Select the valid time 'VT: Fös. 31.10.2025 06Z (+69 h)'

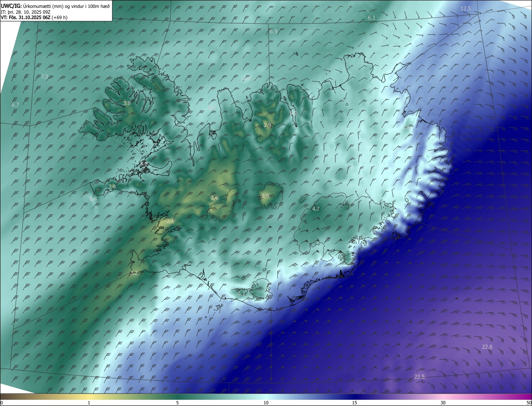tap(34, 18)
